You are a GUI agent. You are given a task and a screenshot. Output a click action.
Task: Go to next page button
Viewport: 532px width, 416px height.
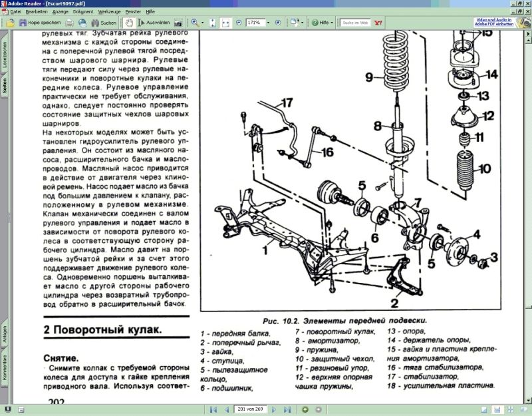pyautogui.click(x=274, y=409)
